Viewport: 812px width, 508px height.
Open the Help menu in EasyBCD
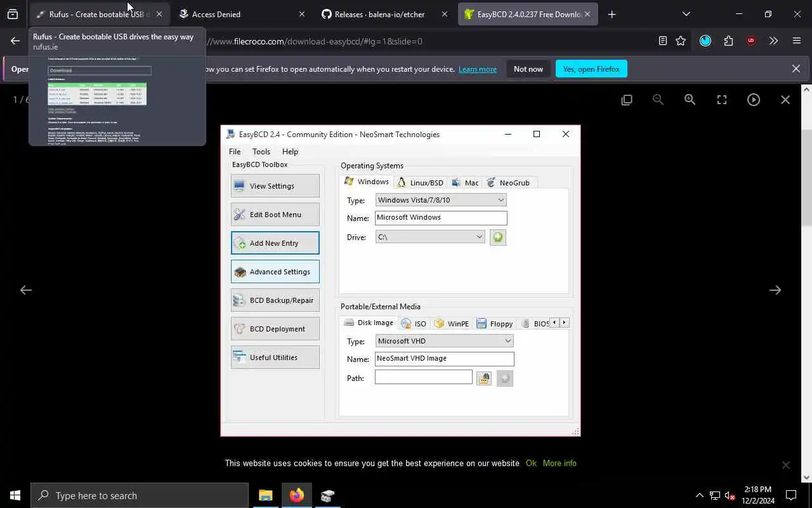click(290, 152)
